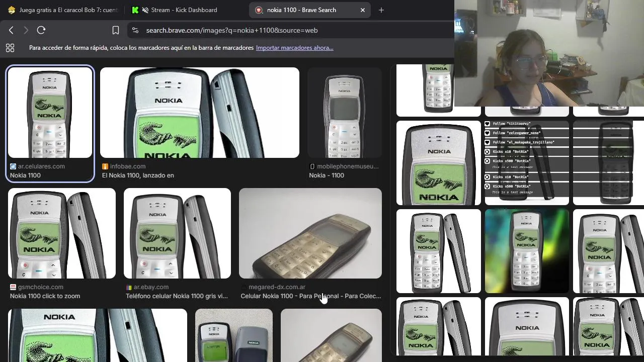This screenshot has height=362, width=644.
Task: Open the infobae.com Nokia 1100 image
Action: [200, 113]
